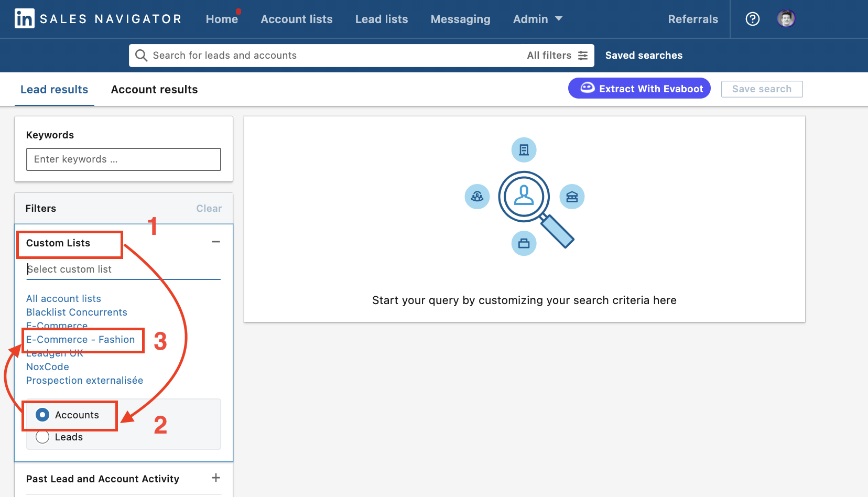Open the help question mark icon

752,19
